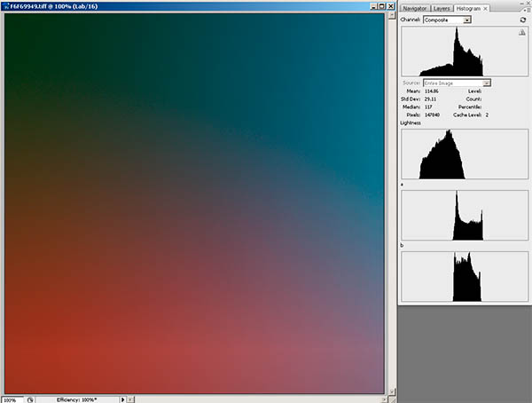Viewport: 532px width, 403px height.
Task: Click the horizontal scrollbar right arrow
Action: point(385,400)
